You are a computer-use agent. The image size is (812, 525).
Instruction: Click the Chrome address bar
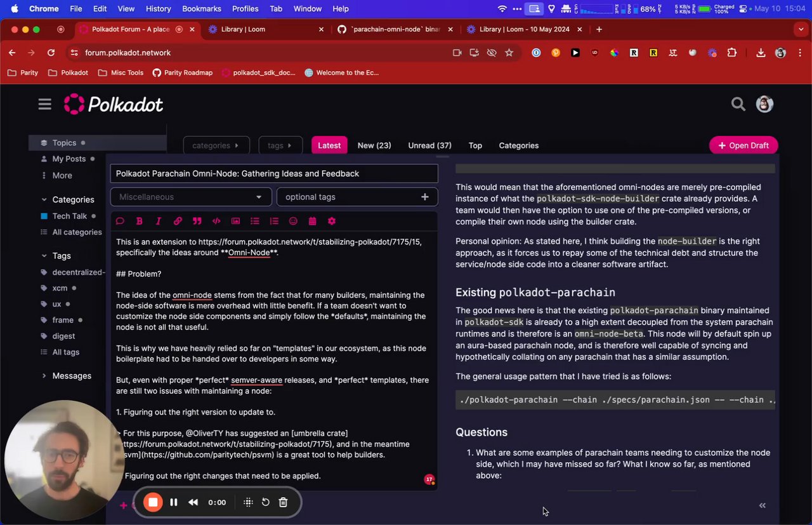tap(266, 53)
